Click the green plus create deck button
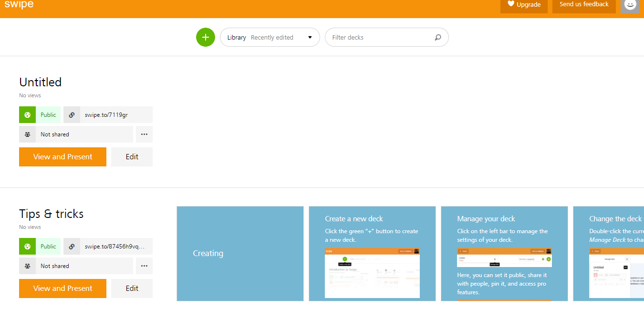 (x=206, y=37)
